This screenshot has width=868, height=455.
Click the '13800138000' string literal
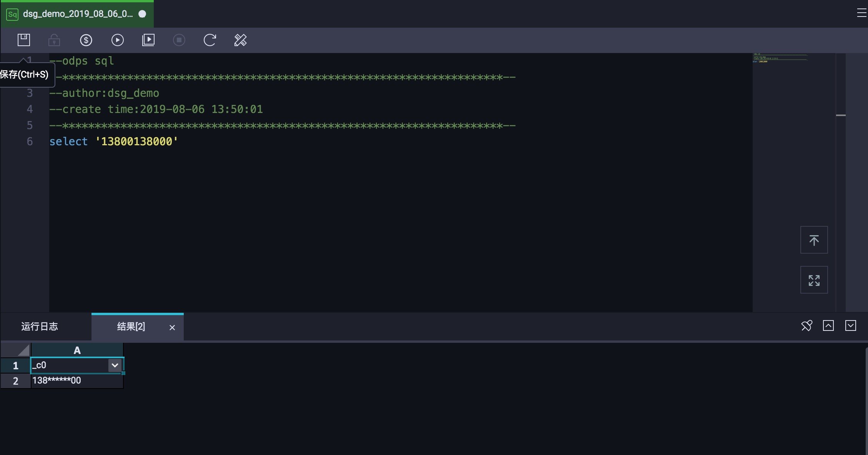point(136,141)
